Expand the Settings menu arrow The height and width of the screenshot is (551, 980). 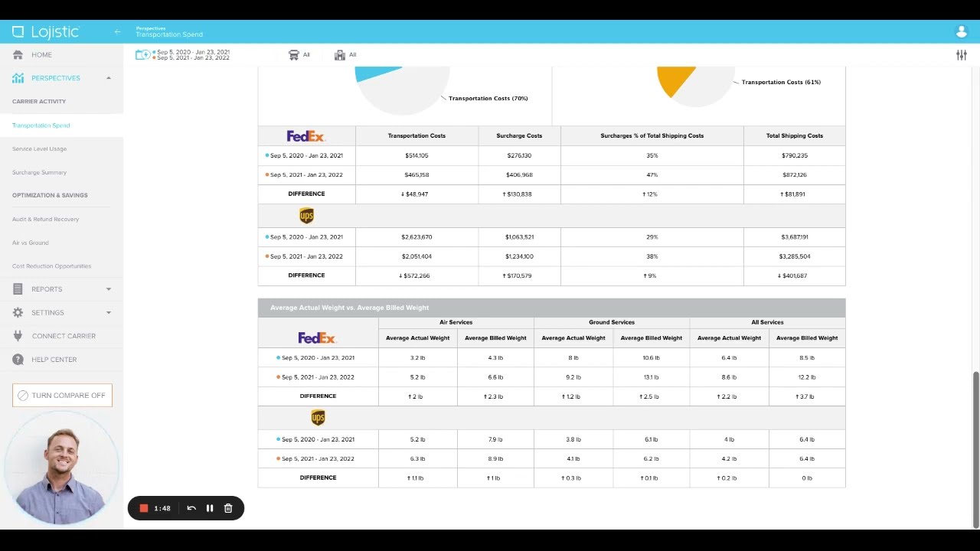tap(109, 312)
